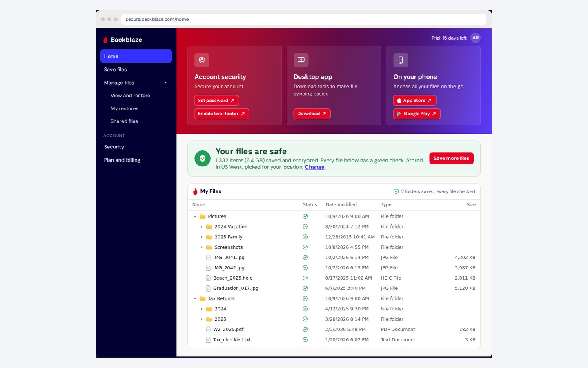This screenshot has height=368, width=588.
Task: Open Plan and billing
Action: tap(136, 160)
